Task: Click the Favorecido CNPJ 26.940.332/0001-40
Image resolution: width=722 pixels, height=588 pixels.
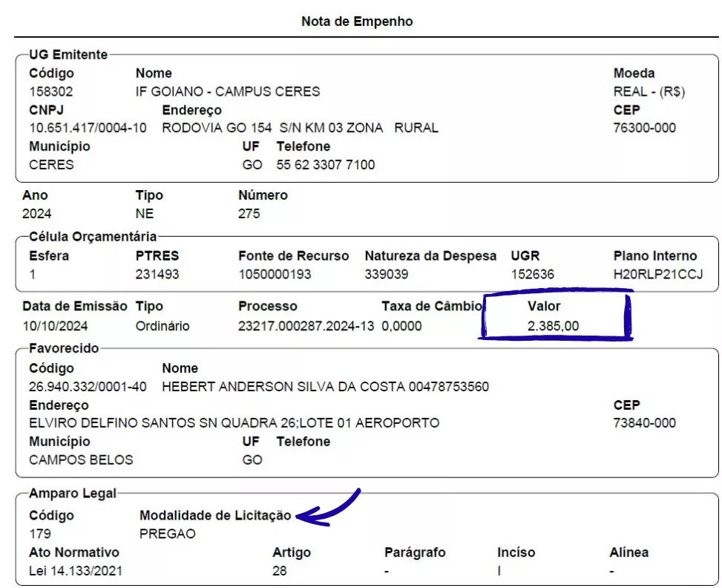Action: tap(88, 387)
